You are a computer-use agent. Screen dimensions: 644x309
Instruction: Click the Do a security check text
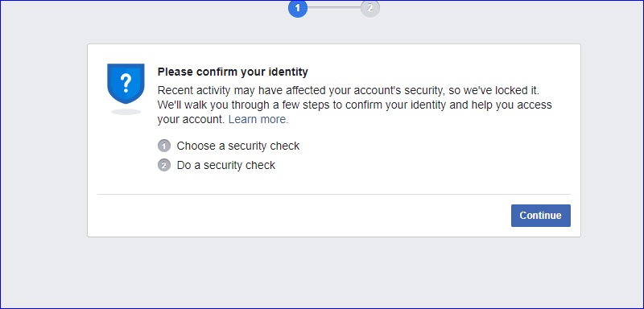[x=226, y=166]
